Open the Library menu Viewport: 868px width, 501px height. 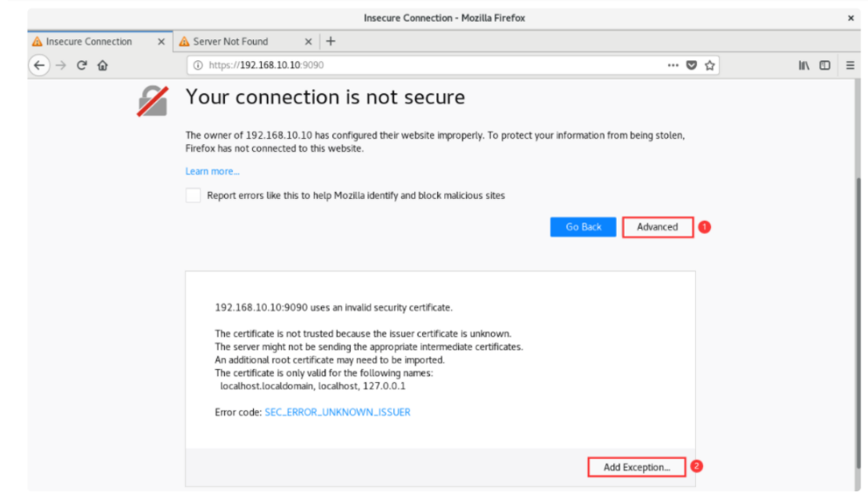pyautogui.click(x=803, y=65)
